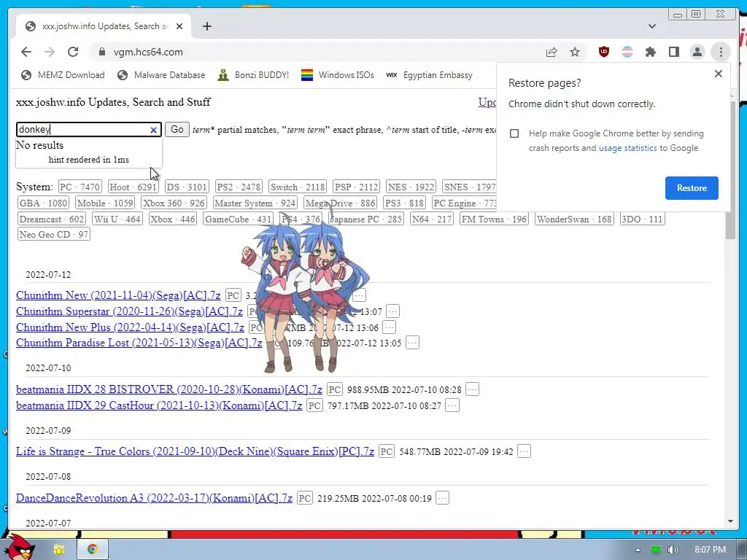
Task: Filter by Hoot · 6291 system
Action: (x=133, y=187)
